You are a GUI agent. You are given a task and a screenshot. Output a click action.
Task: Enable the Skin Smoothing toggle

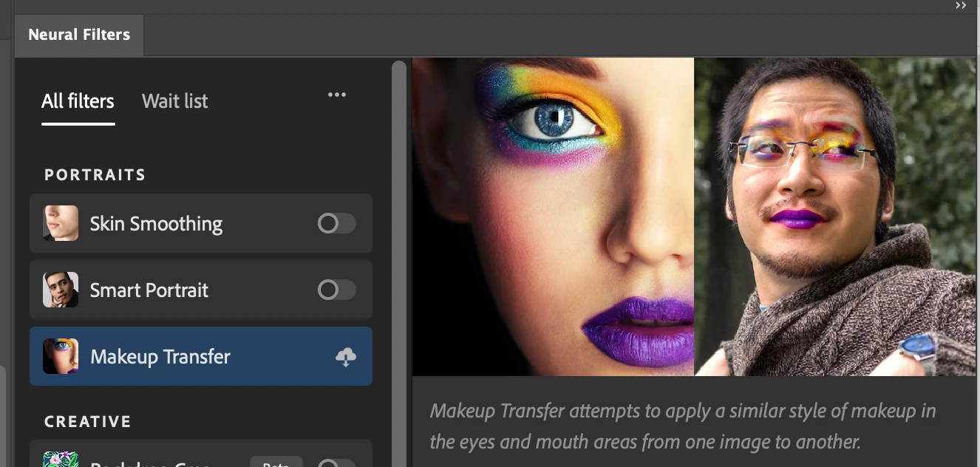pos(337,223)
